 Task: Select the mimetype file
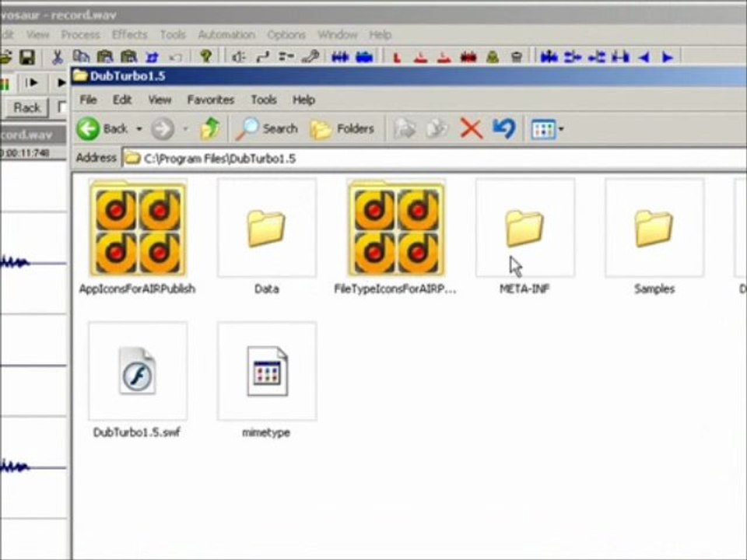[267, 381]
